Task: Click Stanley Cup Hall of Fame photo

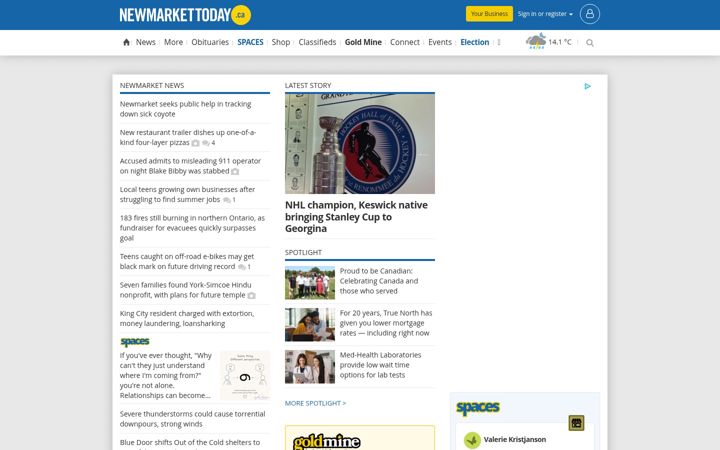Action: coord(360,143)
